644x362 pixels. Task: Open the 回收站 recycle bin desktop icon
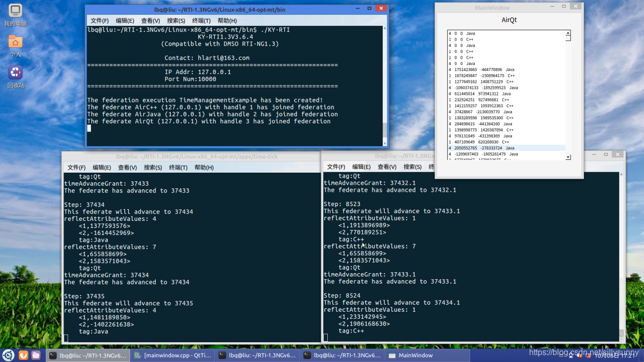coord(15,76)
